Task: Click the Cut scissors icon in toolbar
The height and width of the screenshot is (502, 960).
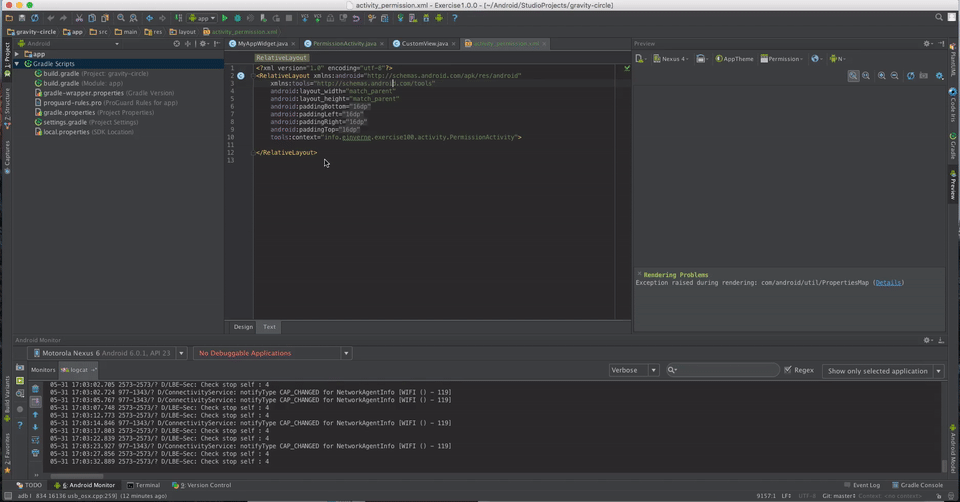Action: pos(79,18)
